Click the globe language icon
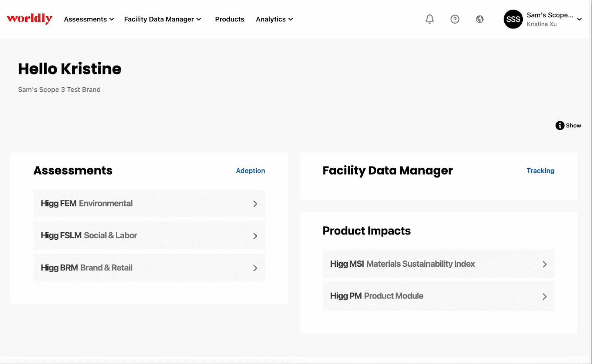 [480, 19]
